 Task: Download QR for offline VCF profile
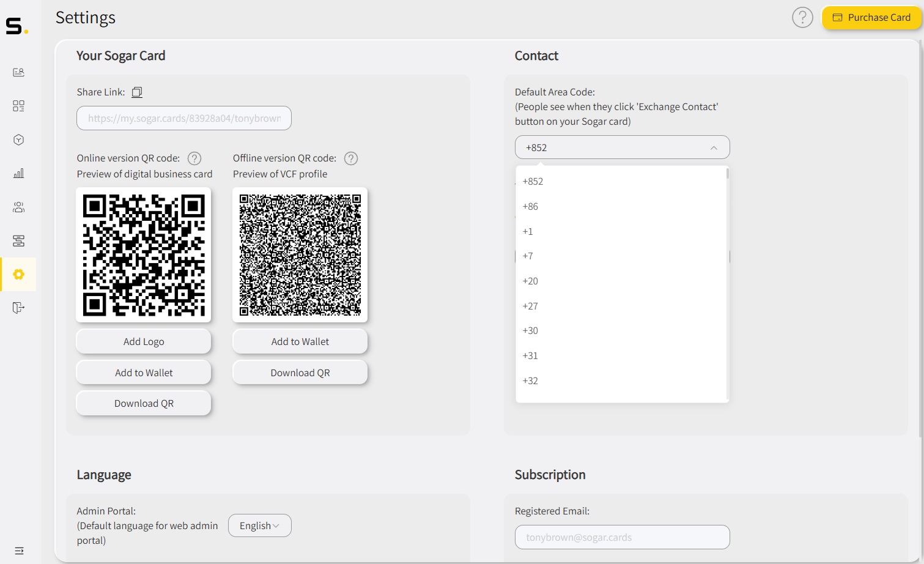coord(300,373)
